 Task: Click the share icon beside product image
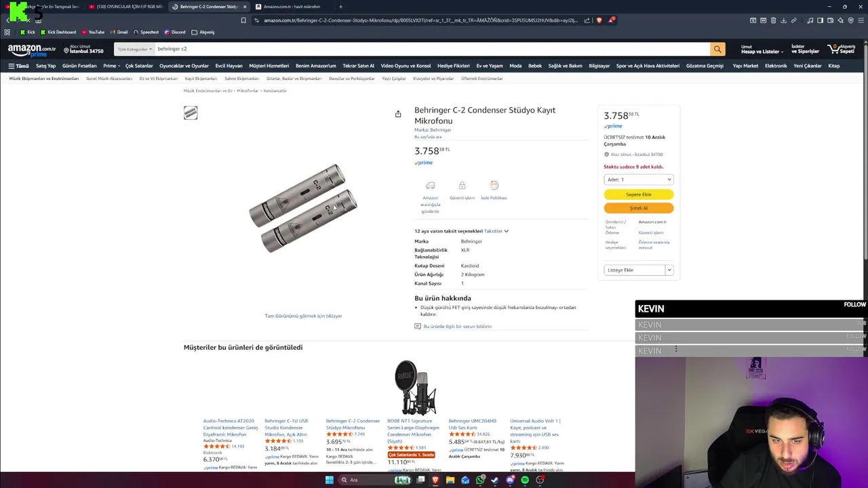tap(398, 114)
